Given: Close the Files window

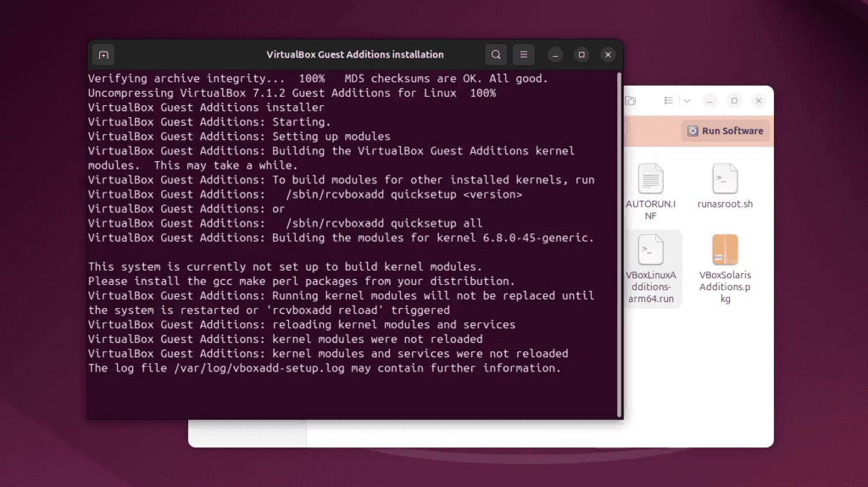Looking at the screenshot, I should (x=759, y=101).
